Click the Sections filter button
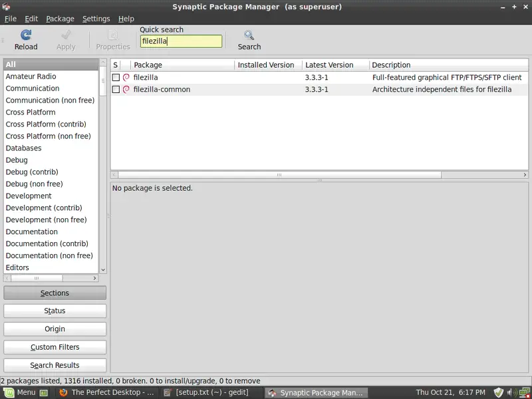The height and width of the screenshot is (399, 532). pos(55,293)
